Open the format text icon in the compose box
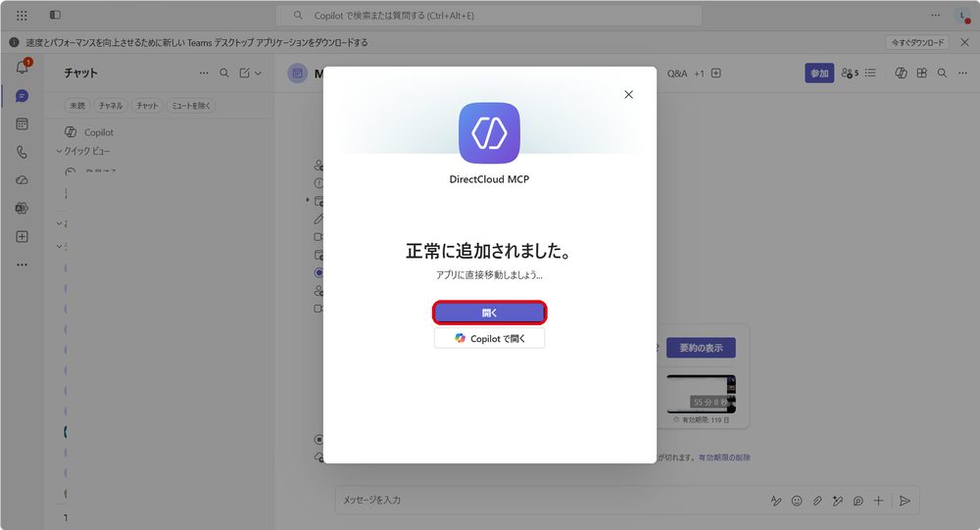This screenshot has height=530, width=980. coord(775,501)
